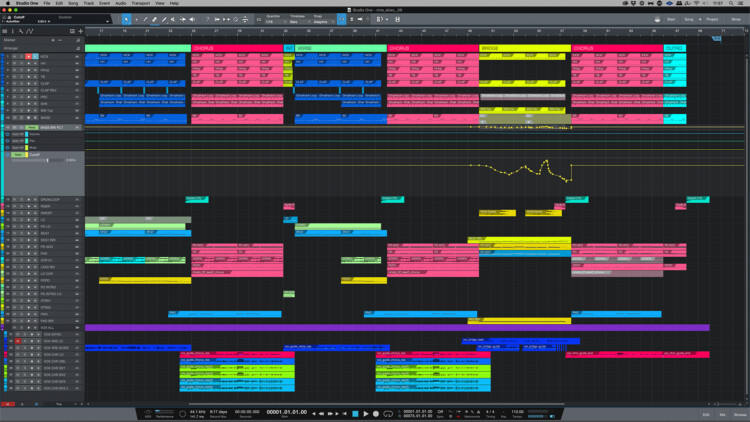Image resolution: width=750 pixels, height=422 pixels.
Task: Toggle autoscroll button in toolbar
Action: click(342, 19)
